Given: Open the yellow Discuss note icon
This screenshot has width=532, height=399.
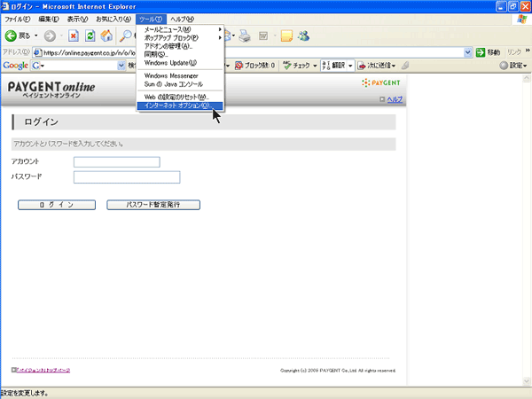Looking at the screenshot, I should [x=286, y=35].
